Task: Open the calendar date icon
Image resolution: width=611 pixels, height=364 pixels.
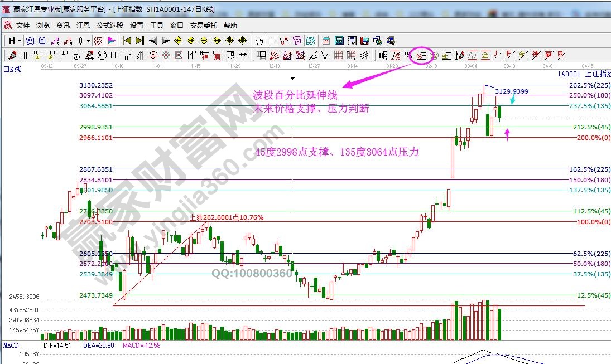Action: tap(326, 41)
